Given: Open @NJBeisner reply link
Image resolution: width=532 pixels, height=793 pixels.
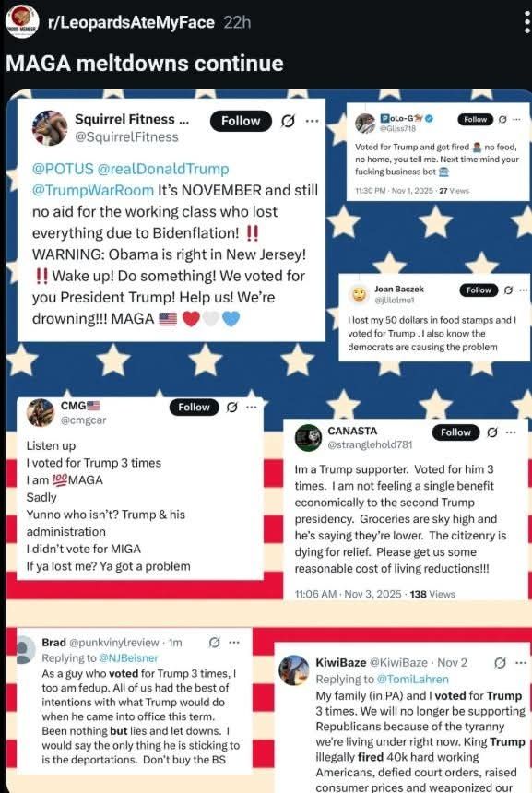Looking at the screenshot, I should tap(128, 658).
